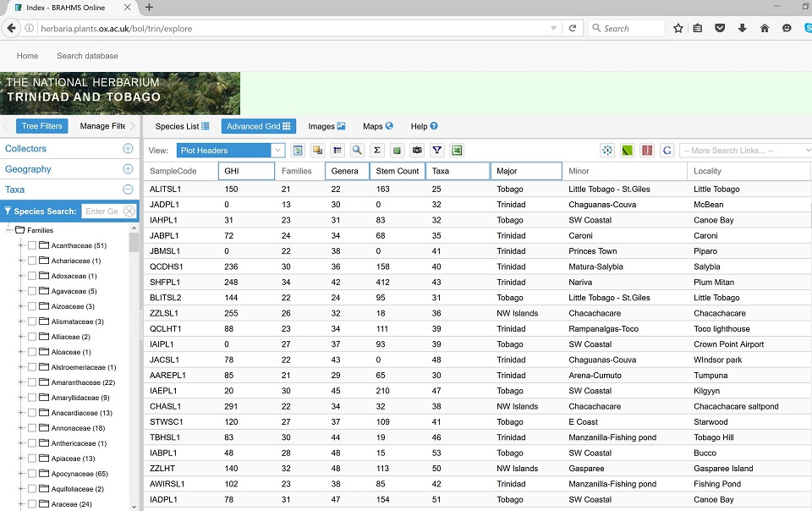This screenshot has width=812, height=511.
Task: Sort by the GHI column header
Action: point(246,171)
